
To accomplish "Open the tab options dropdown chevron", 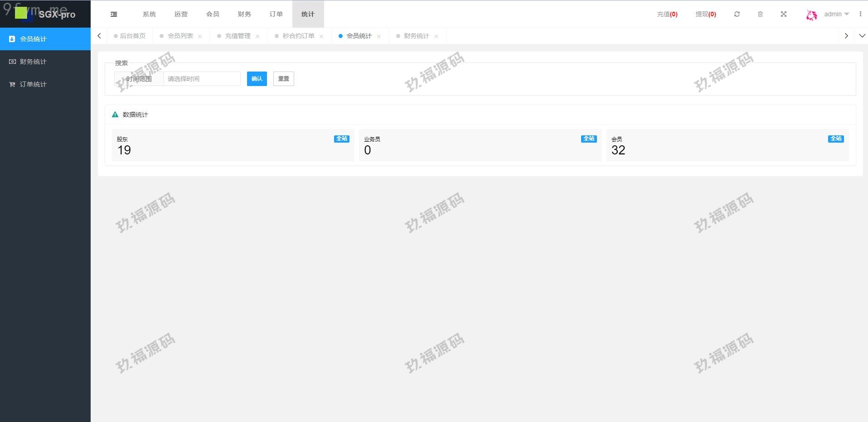I will click(x=862, y=36).
